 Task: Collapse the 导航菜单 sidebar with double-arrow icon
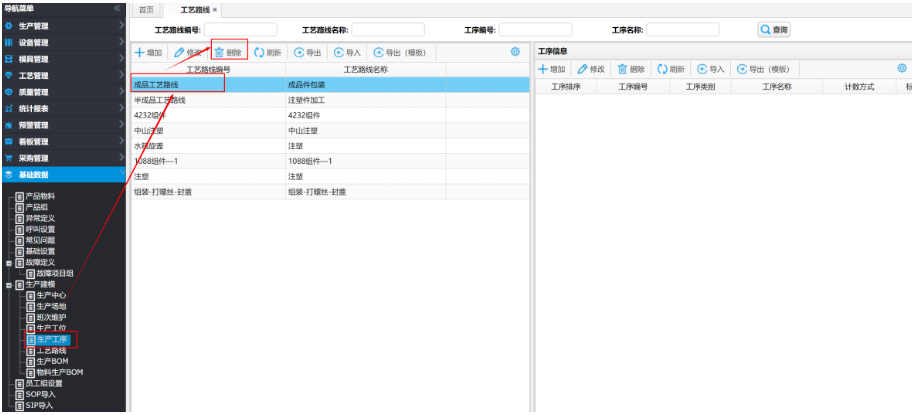(118, 8)
